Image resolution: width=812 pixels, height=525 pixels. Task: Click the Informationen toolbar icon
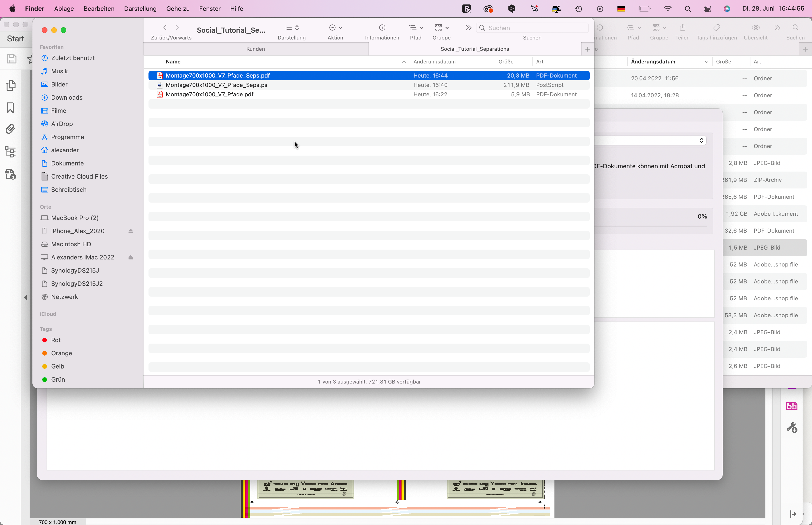coord(382,28)
